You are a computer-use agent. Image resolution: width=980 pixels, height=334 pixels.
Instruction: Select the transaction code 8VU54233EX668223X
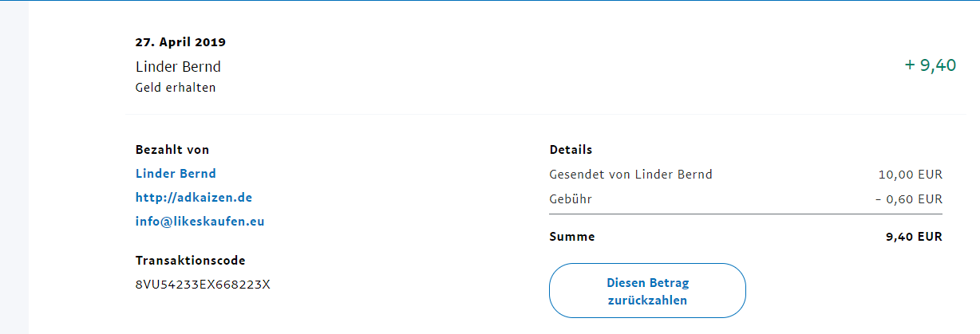203,285
